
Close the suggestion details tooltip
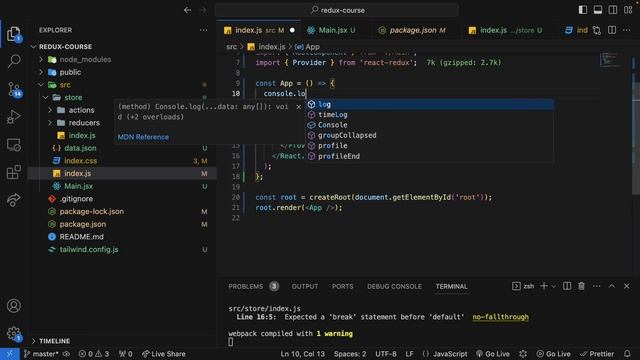(298, 107)
